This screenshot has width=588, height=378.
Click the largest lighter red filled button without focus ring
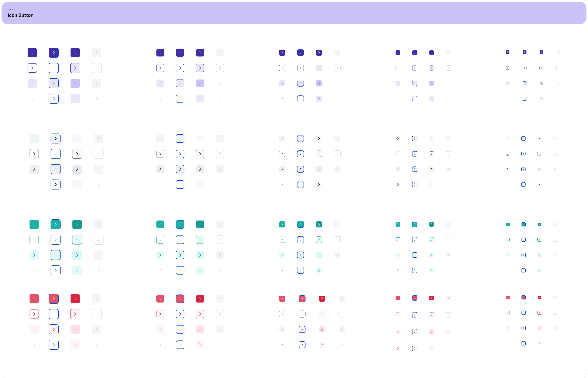[34, 299]
